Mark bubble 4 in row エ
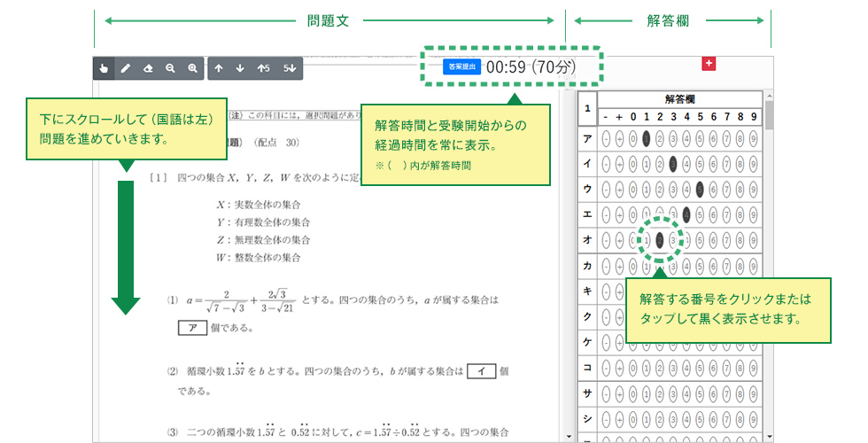 click(x=686, y=214)
